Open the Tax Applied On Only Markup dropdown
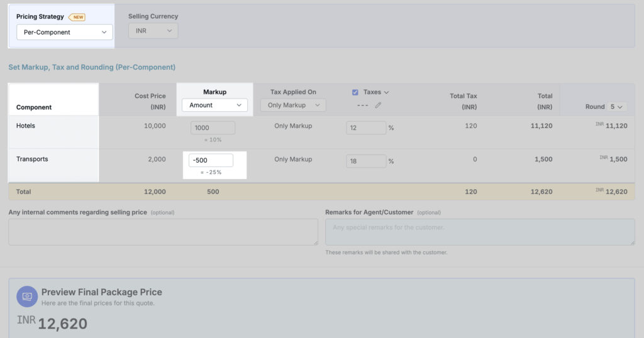The image size is (644, 338). [293, 106]
